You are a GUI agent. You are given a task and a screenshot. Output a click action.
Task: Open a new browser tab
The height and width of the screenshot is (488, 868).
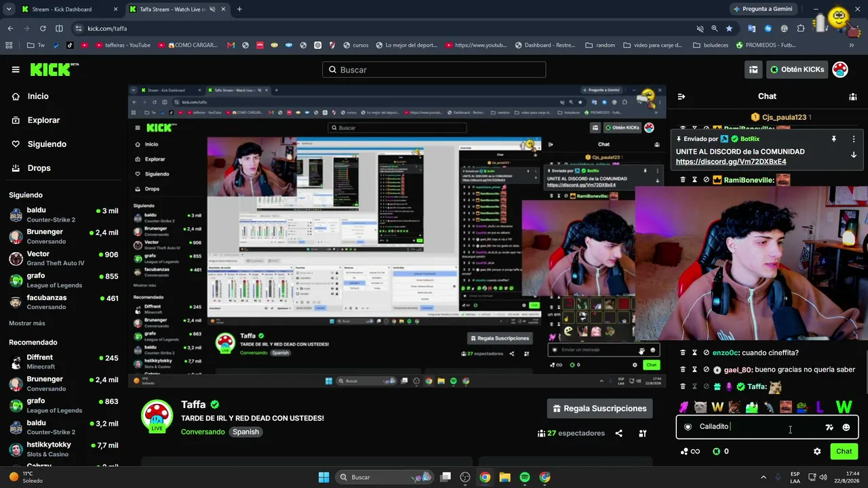point(239,9)
